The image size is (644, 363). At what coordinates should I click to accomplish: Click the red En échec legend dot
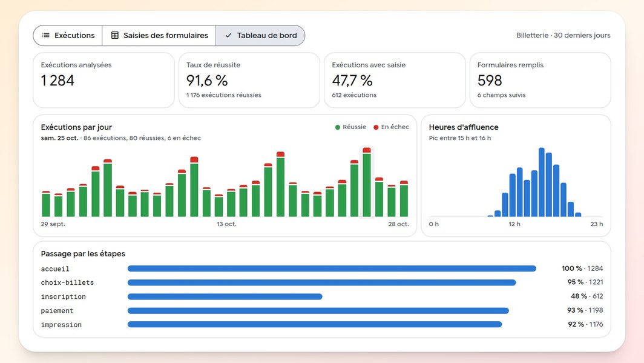tap(376, 127)
